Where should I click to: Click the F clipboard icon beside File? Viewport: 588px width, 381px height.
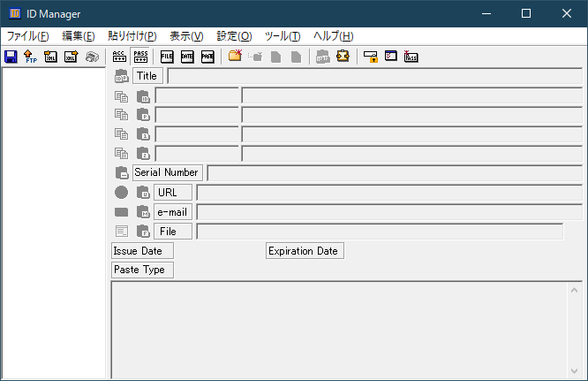click(x=143, y=232)
